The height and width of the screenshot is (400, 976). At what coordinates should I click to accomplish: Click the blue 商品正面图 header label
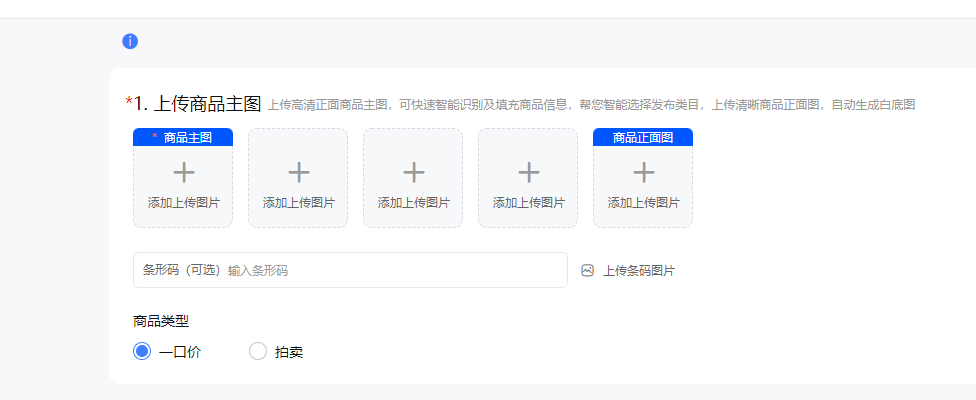click(643, 137)
